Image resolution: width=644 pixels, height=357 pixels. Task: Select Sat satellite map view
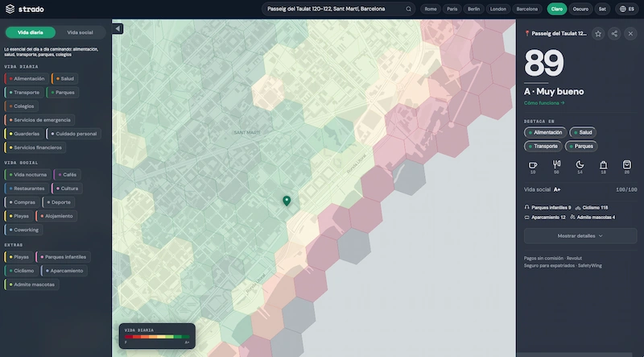[602, 9]
